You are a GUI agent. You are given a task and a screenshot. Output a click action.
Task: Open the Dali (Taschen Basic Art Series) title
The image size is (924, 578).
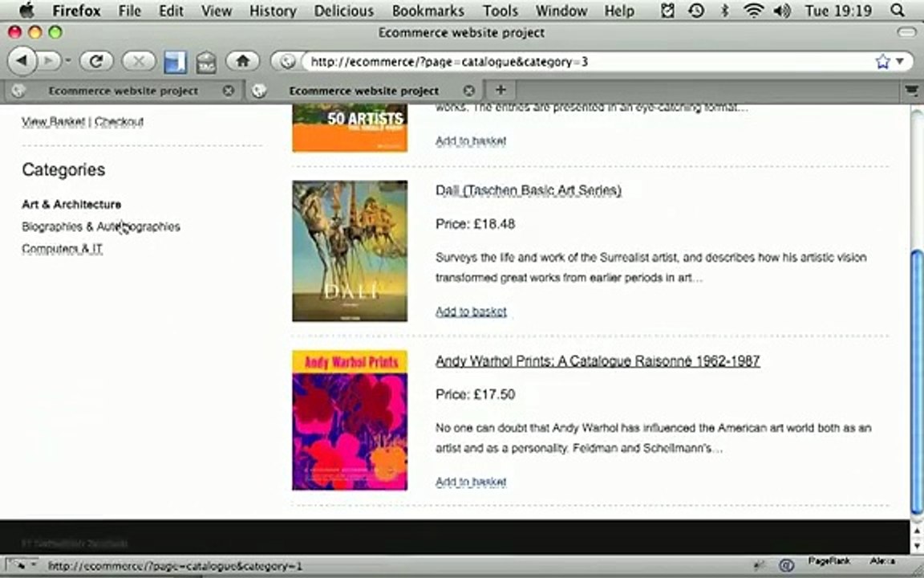click(528, 190)
